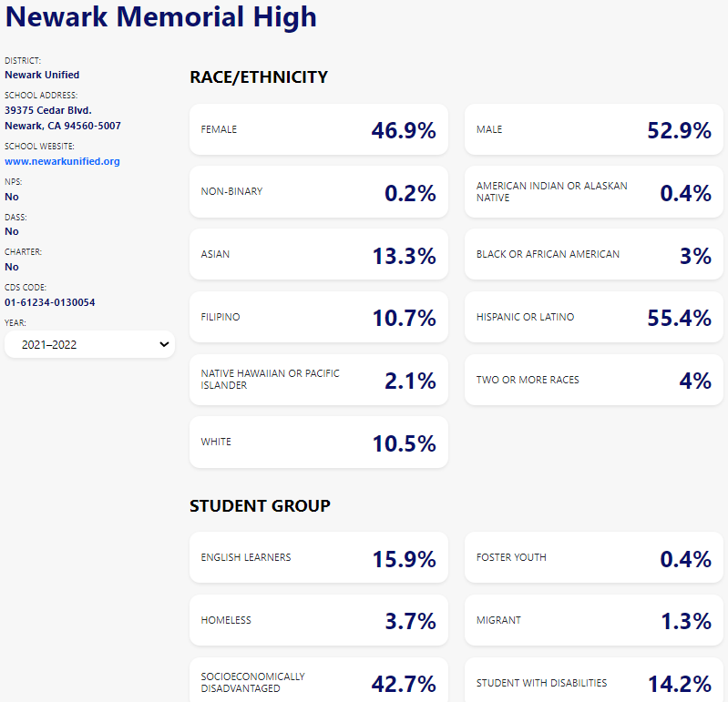Click the English Learners 15.9% card

point(318,557)
